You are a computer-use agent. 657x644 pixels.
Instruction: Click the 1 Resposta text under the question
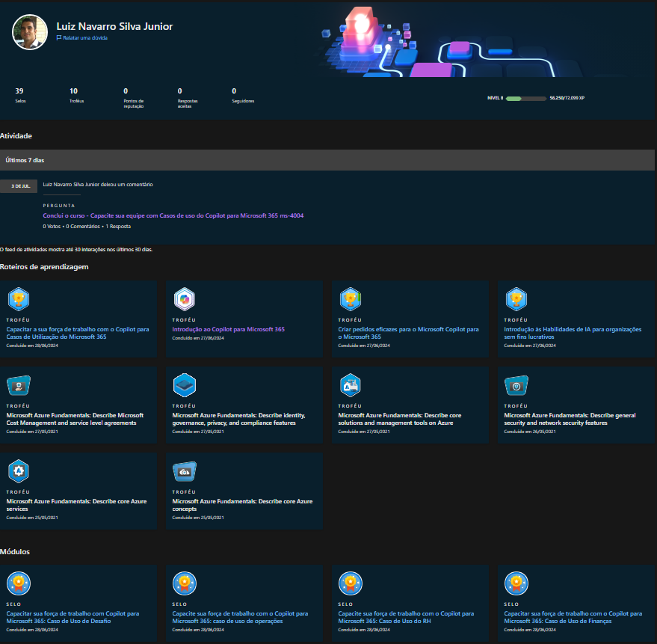pyautogui.click(x=118, y=227)
